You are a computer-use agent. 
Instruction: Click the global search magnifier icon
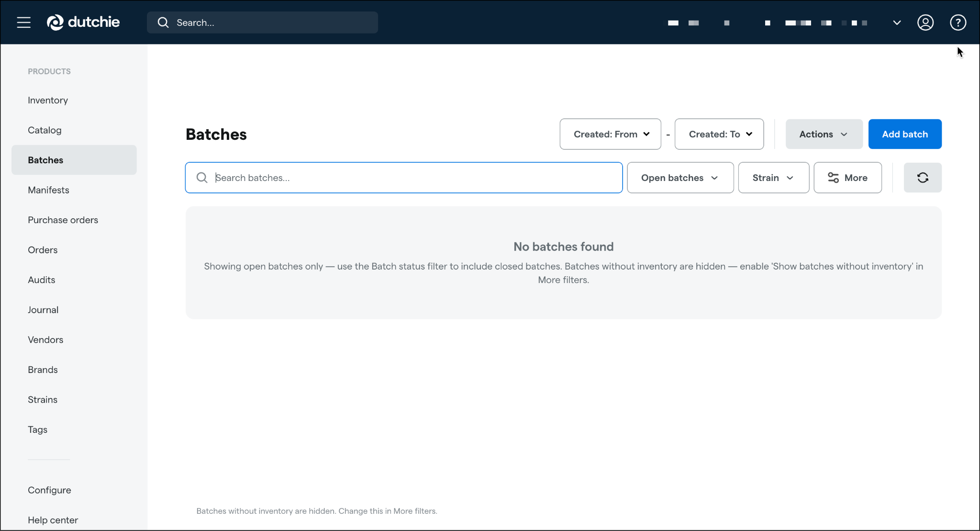tap(163, 23)
